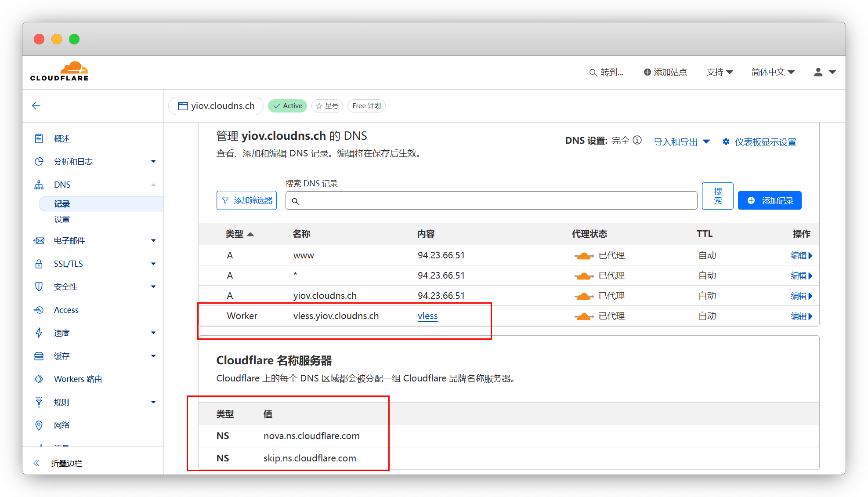Viewport: 868px width, 497px height.
Task: Click the Access sidebar icon
Action: tap(39, 310)
